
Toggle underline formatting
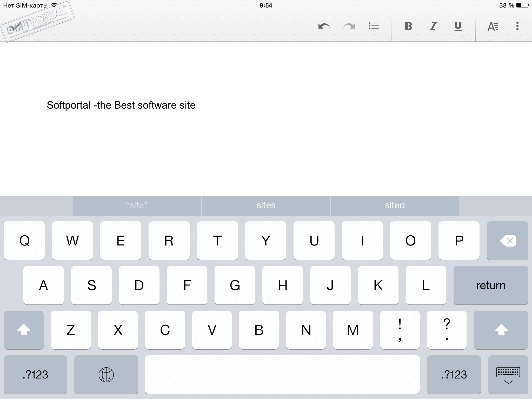(458, 26)
